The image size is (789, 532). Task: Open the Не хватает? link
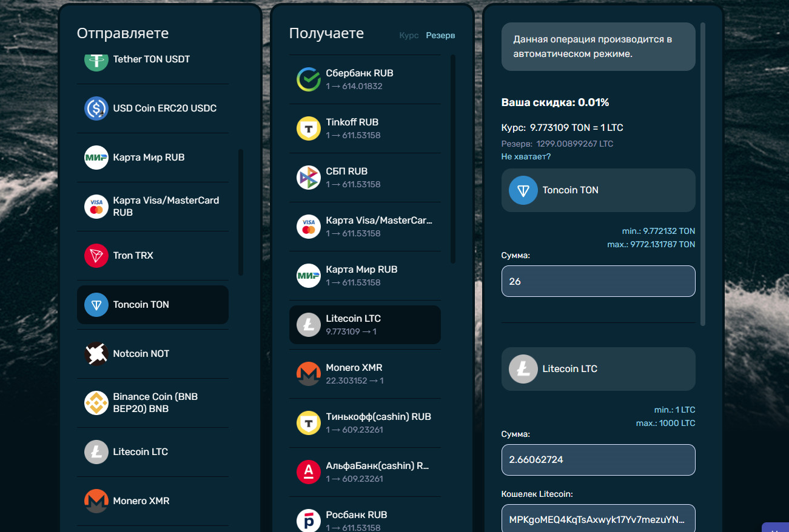coord(526,156)
